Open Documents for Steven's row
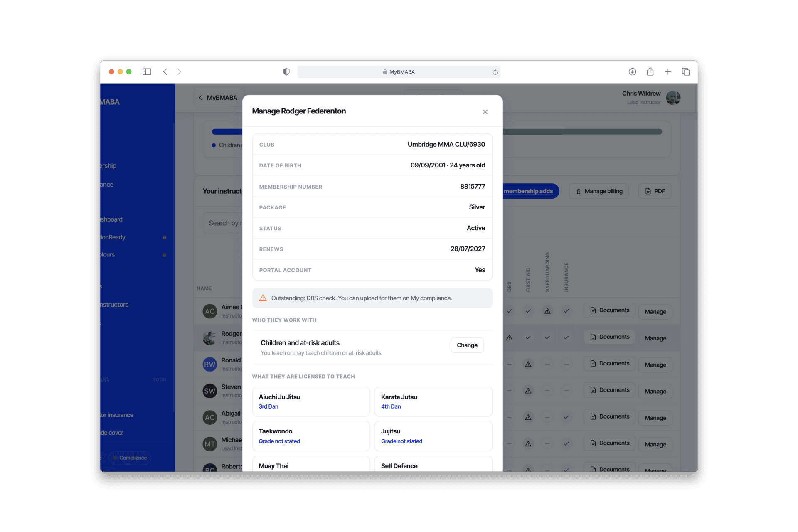Image resolution: width=798 pixels, height=532 pixels. click(x=610, y=390)
